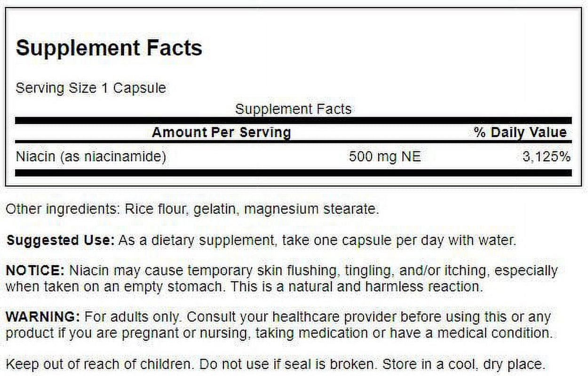Viewport: 588px width, 376px height.
Task: Click the "Amount Per Serving" column header
Action: (x=221, y=133)
